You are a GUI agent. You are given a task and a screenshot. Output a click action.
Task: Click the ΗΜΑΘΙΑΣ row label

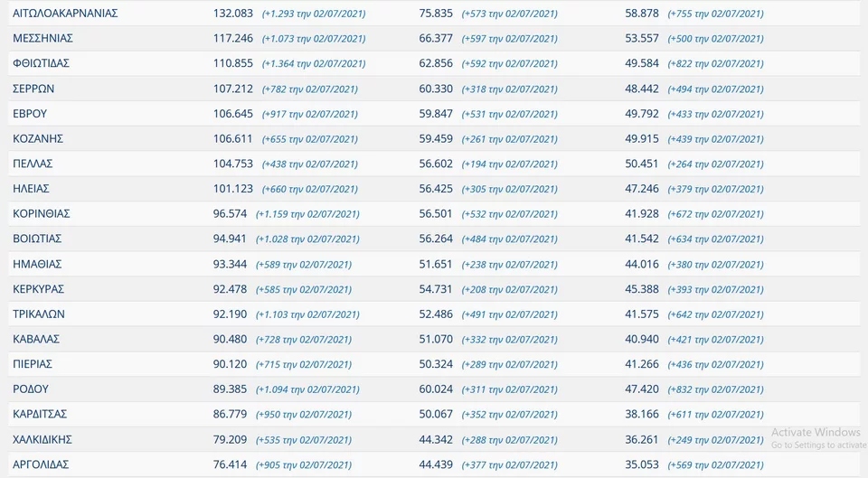click(x=37, y=264)
